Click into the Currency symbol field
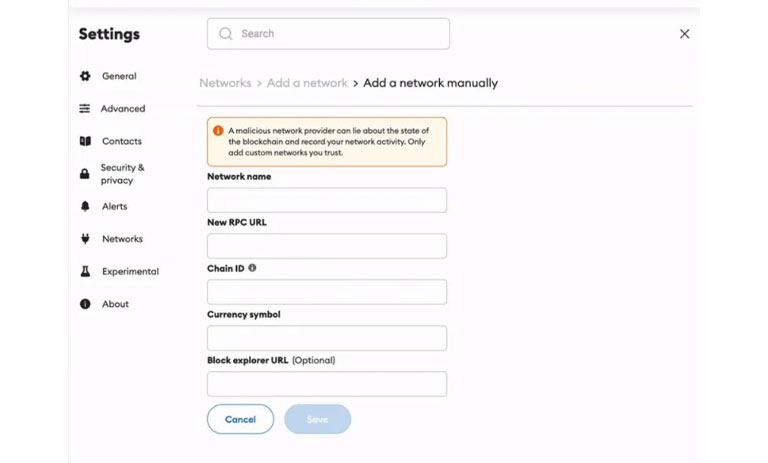This screenshot has width=768, height=463. click(x=327, y=338)
